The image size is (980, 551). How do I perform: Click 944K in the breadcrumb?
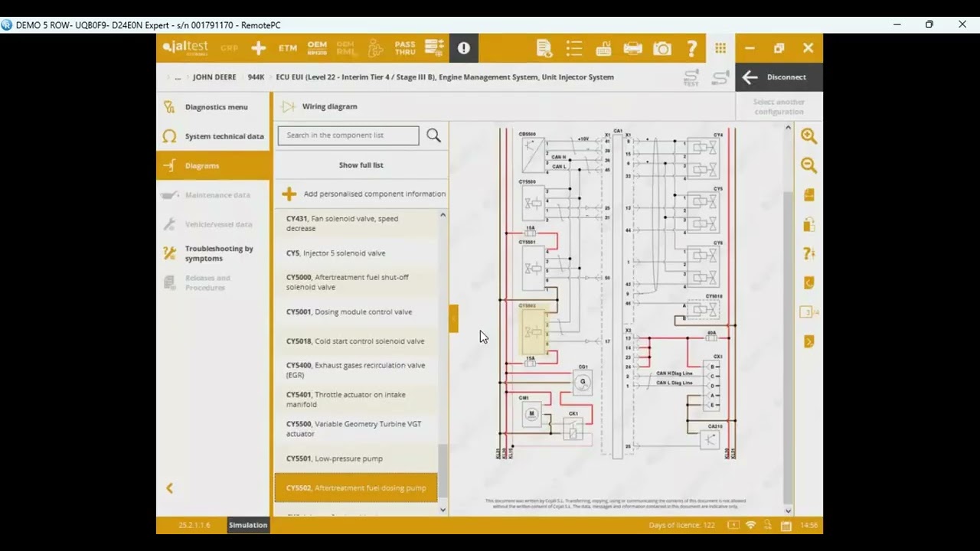[256, 77]
